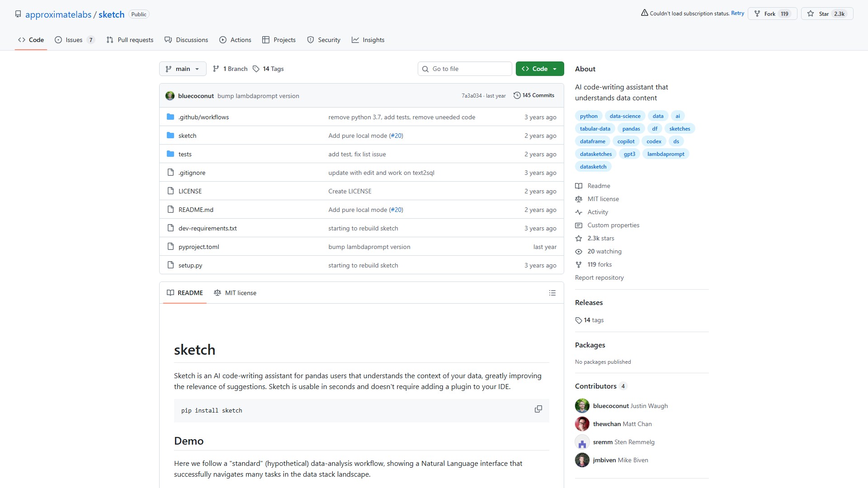Click bluecoconut's avatar in commit row

click(170, 96)
